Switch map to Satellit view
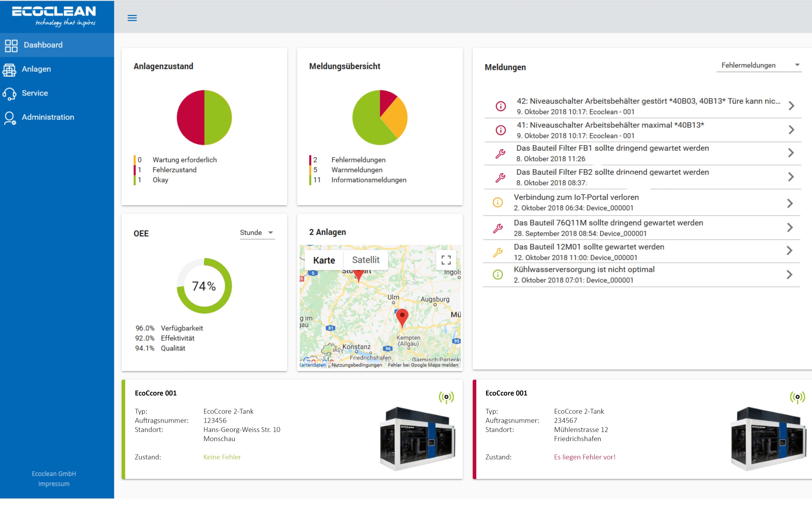This screenshot has width=812, height=507. tap(365, 260)
